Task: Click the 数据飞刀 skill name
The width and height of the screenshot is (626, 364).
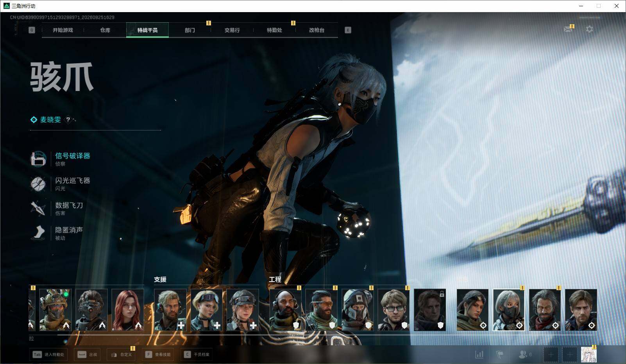Action: [69, 205]
